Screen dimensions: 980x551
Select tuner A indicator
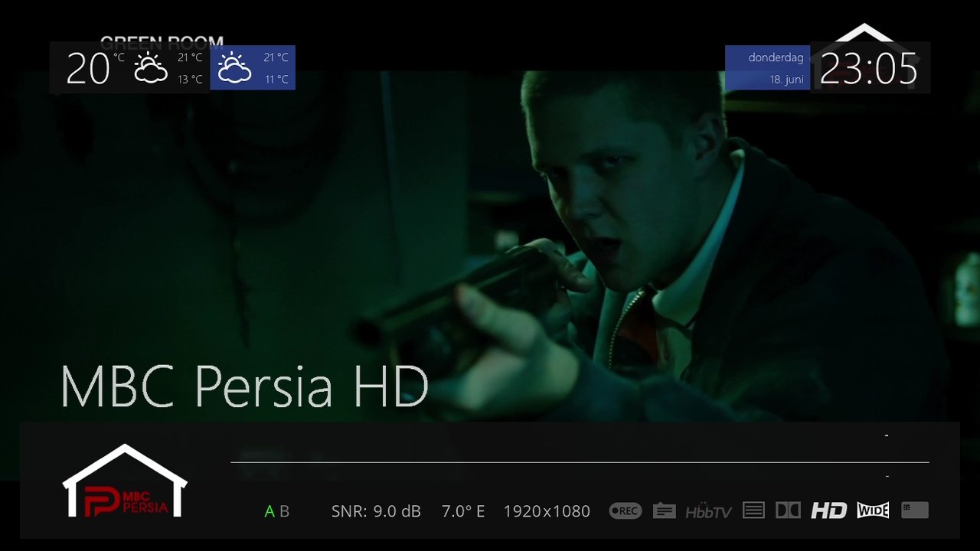(x=269, y=511)
